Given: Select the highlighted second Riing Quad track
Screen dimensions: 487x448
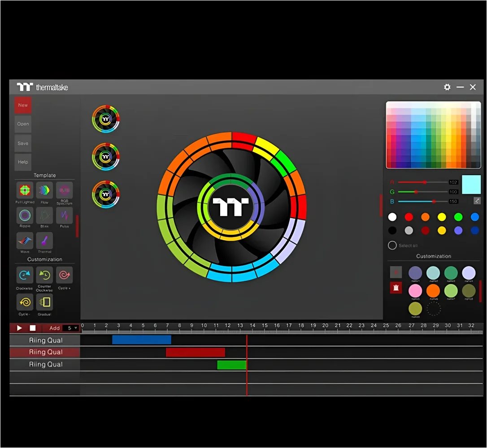Looking at the screenshot, I should (x=45, y=352).
